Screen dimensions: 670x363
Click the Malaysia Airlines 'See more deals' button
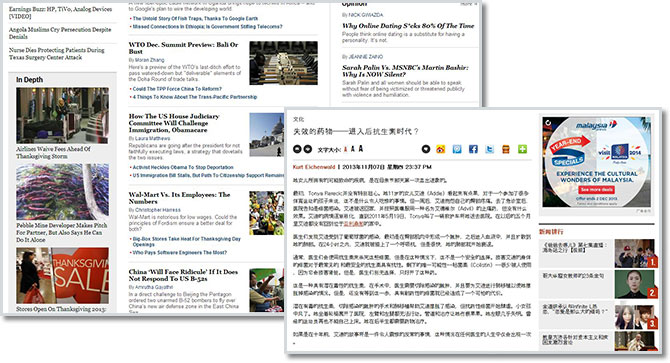point(597,190)
